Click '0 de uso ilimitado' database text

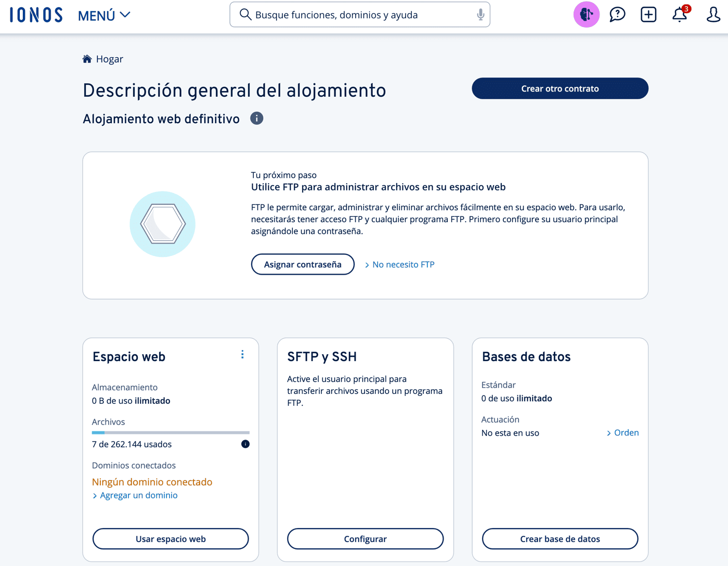(517, 398)
